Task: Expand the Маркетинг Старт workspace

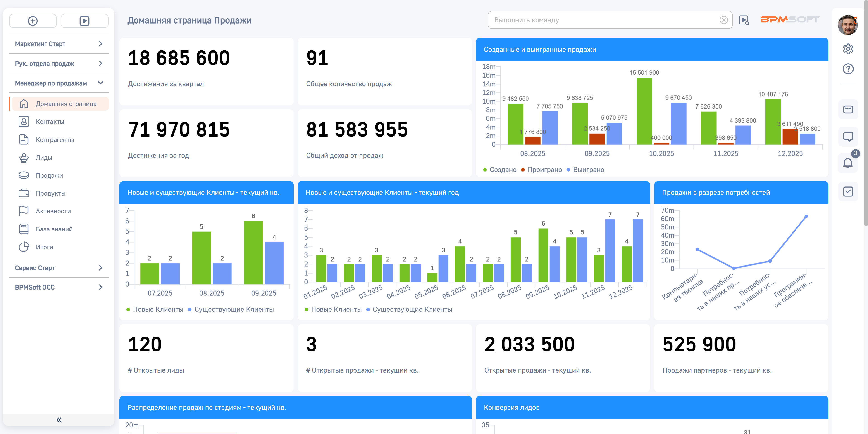Action: point(59,44)
